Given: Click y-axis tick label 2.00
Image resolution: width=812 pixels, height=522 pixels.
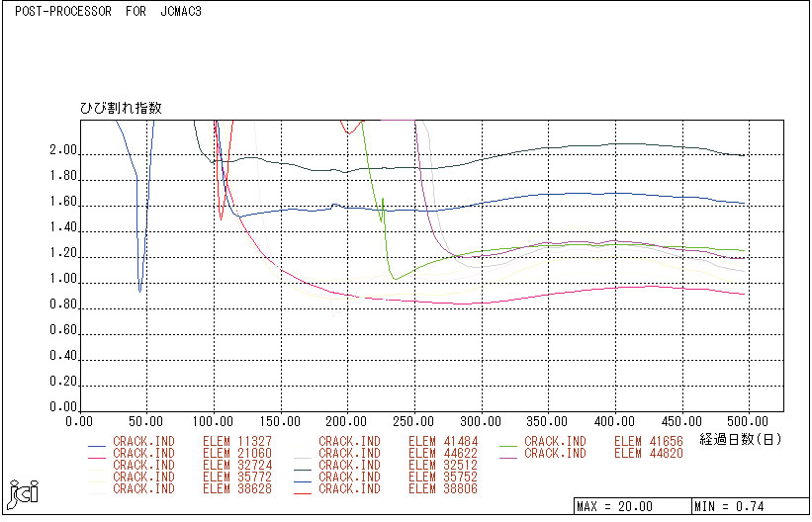Looking at the screenshot, I should click(63, 150).
